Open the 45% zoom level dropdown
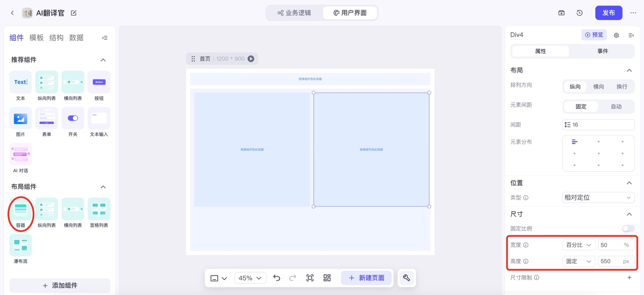 [250, 277]
